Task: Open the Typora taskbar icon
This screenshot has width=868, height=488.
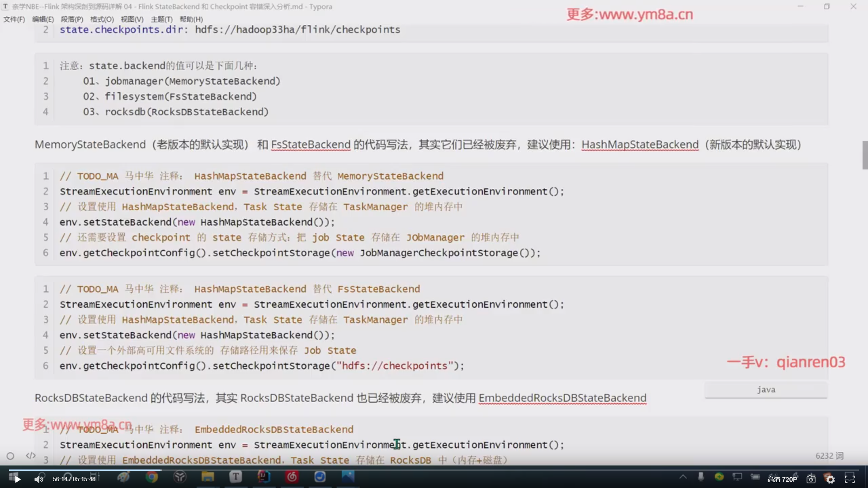Action: point(236,477)
